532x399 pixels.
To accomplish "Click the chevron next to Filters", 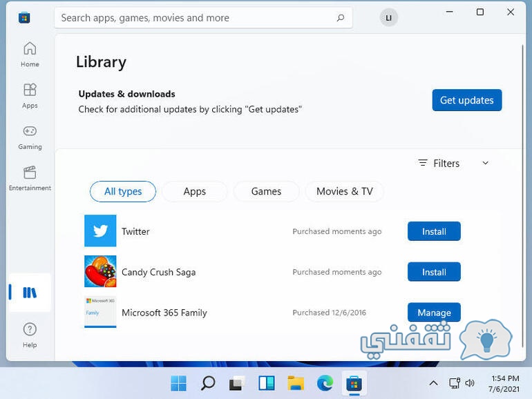I will (486, 163).
